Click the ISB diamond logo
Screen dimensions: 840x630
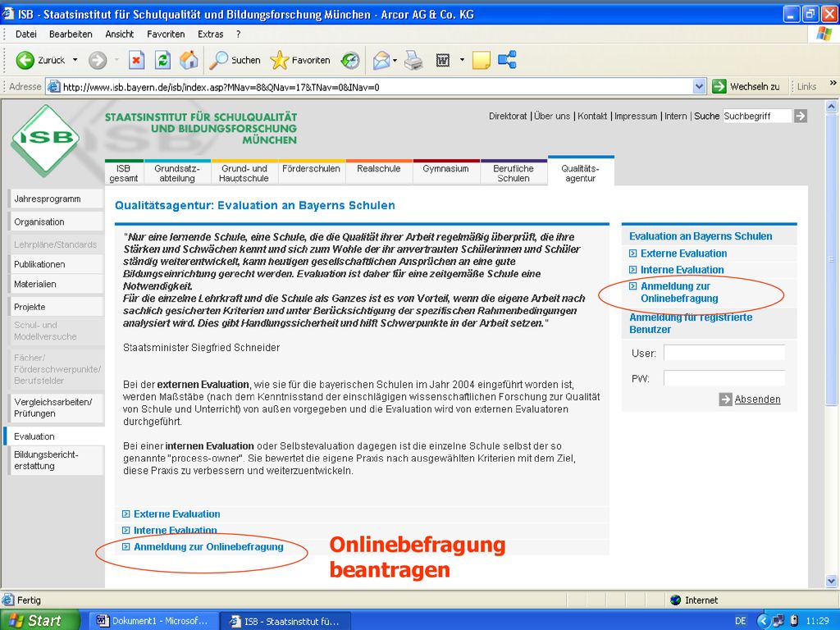point(45,140)
